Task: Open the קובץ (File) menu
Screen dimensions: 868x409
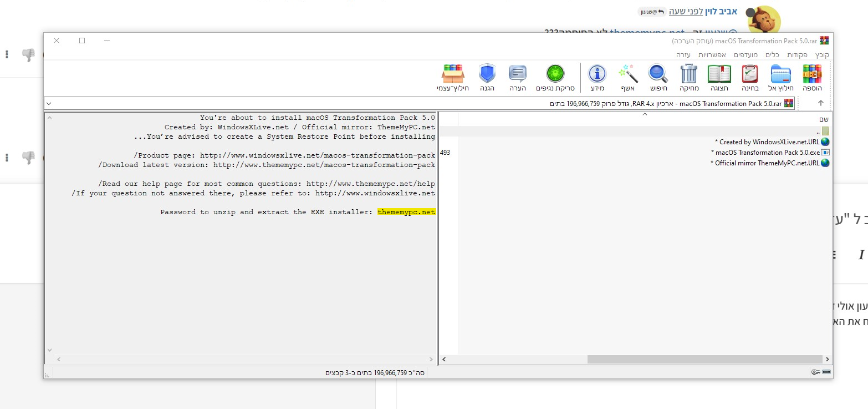Action: pyautogui.click(x=823, y=55)
